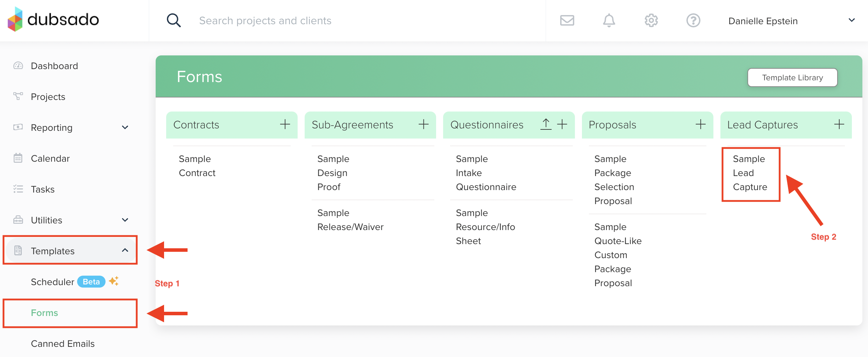Go to Canned Emails
Screen dimensions: 868x357
[x=63, y=344]
